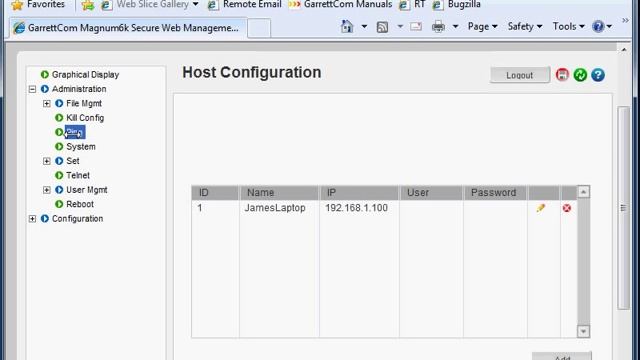Open the Safety menu
This screenshot has height=360, width=640.
pyautogui.click(x=525, y=27)
